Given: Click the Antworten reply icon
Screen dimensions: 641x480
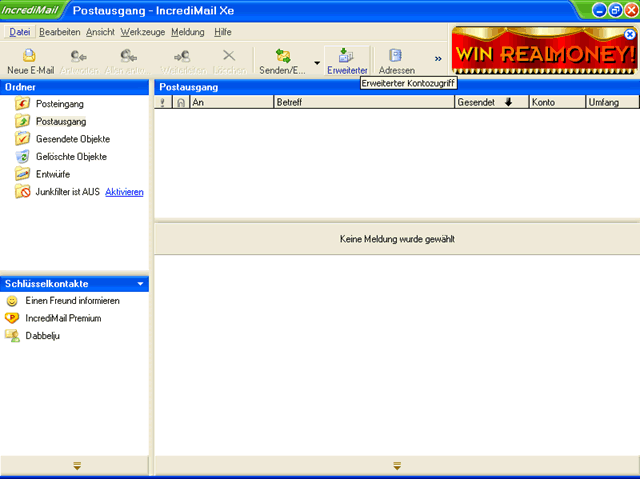Looking at the screenshot, I should 78,56.
